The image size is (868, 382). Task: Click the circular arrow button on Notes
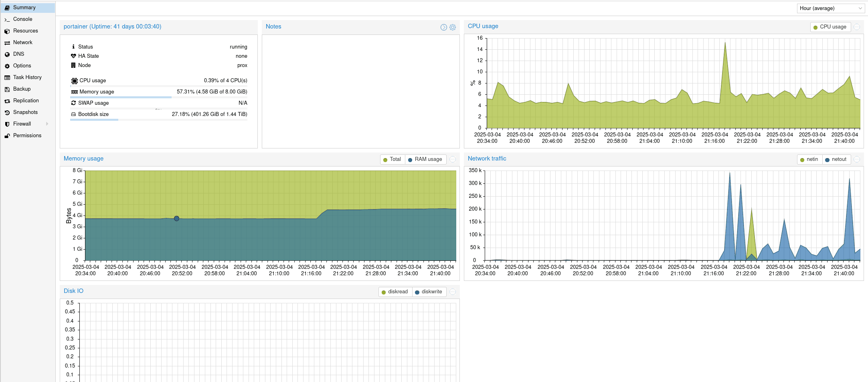[443, 27]
